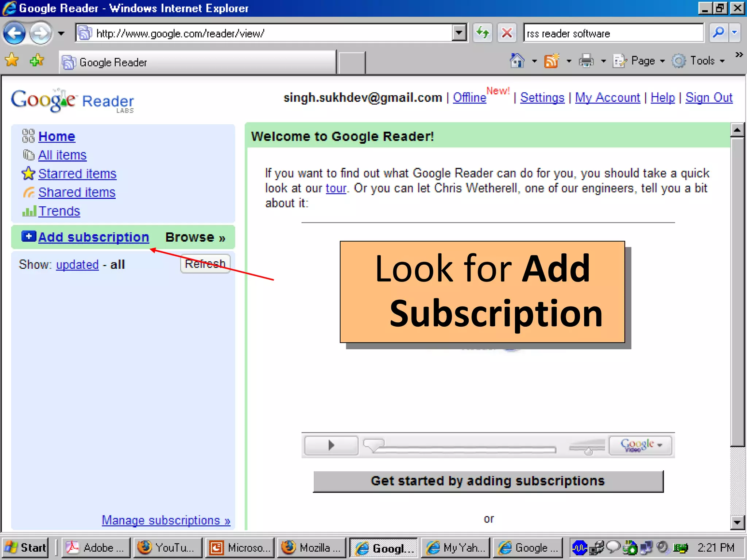
Task: Open the Google Video menu button
Action: [x=640, y=445]
